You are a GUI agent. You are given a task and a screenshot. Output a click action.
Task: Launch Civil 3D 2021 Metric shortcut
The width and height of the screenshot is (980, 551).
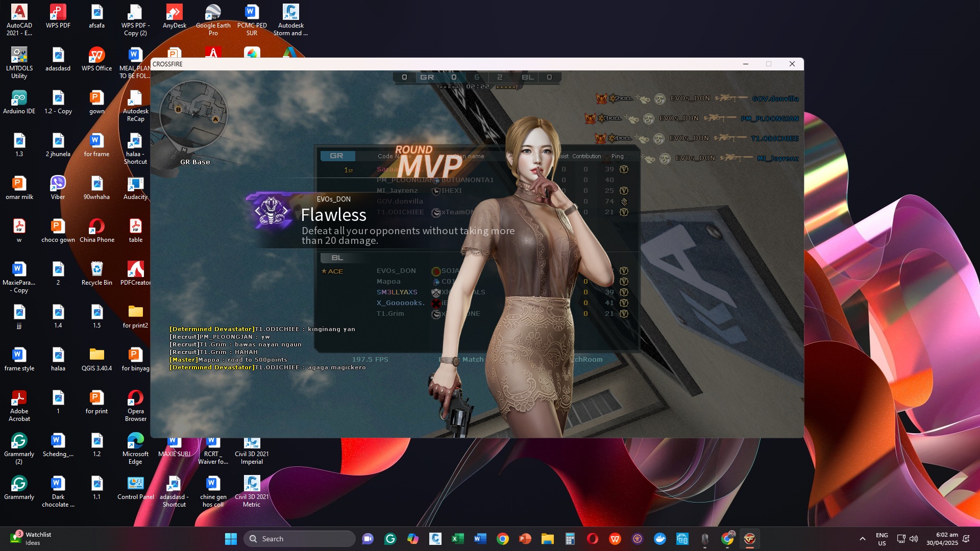pos(252,491)
